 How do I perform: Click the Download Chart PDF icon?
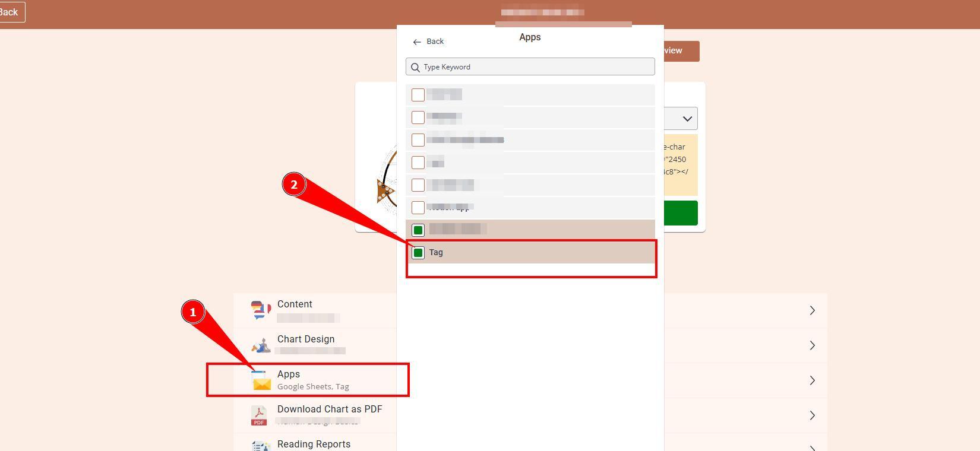tap(259, 415)
